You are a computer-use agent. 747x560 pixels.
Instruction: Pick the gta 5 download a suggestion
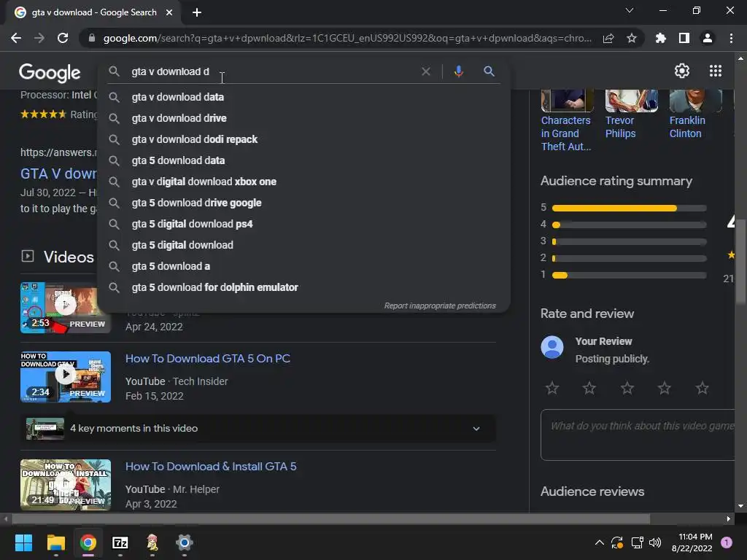[x=303, y=266]
